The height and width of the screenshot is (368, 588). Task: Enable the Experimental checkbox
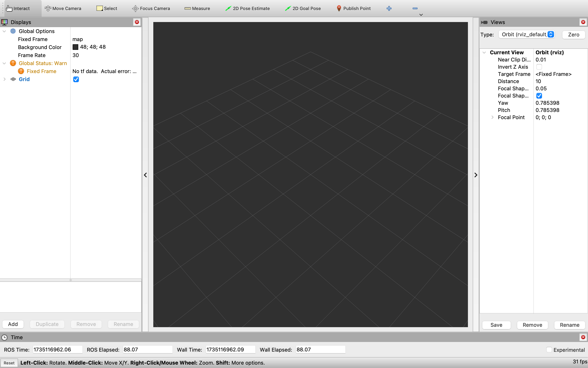(x=549, y=350)
